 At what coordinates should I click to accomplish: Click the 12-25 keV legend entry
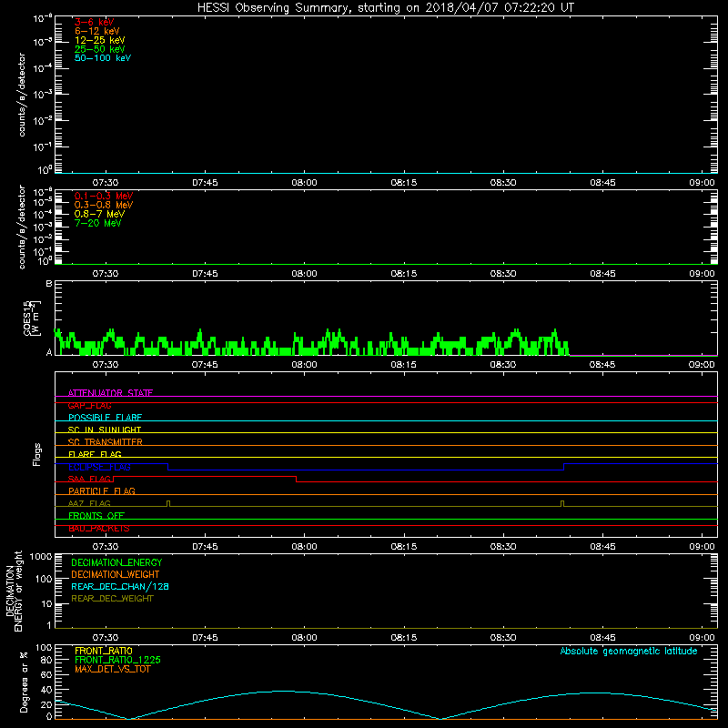100,40
